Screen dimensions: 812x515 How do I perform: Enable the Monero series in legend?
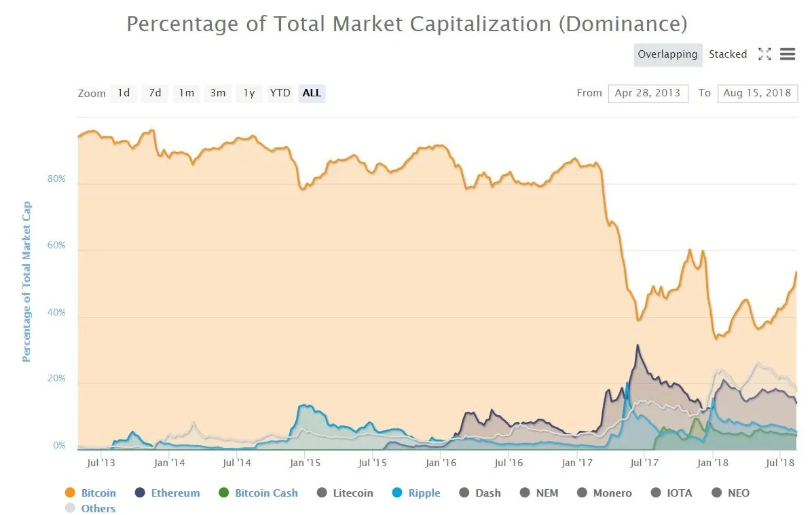point(604,493)
